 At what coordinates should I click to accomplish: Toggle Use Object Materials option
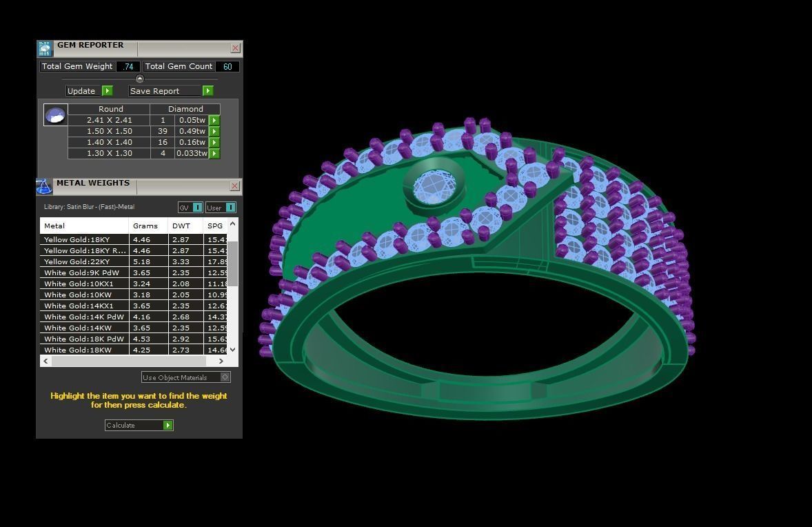225,377
